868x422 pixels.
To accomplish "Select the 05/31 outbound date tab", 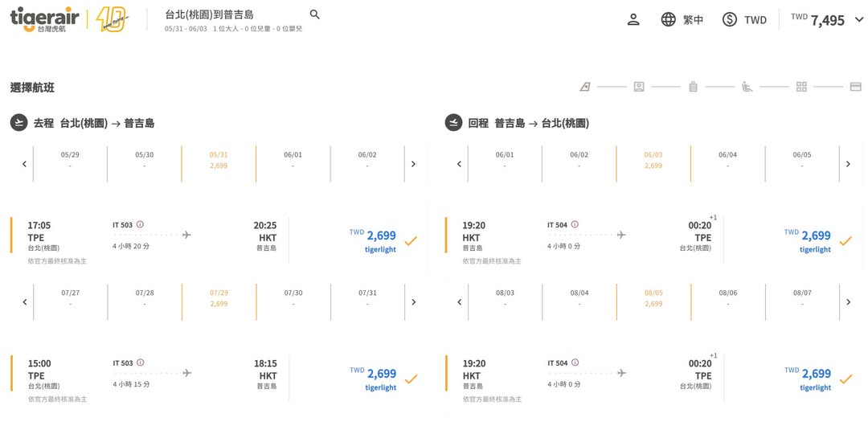I will [x=219, y=160].
